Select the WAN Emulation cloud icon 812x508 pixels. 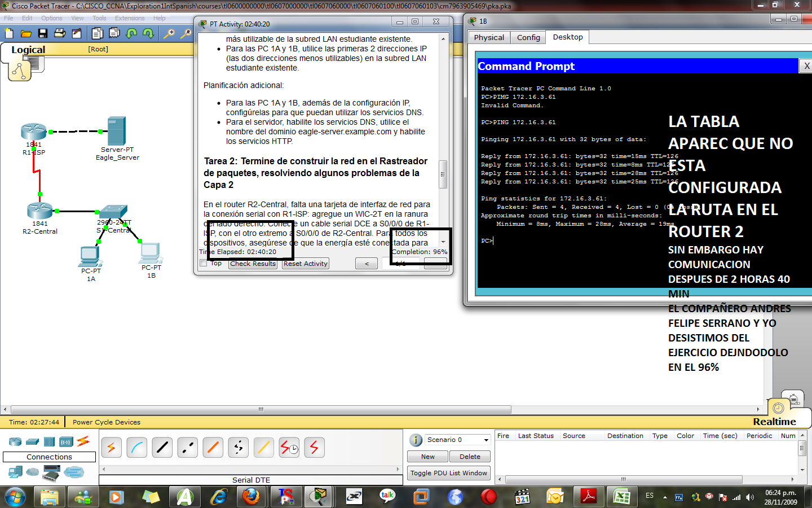33,472
